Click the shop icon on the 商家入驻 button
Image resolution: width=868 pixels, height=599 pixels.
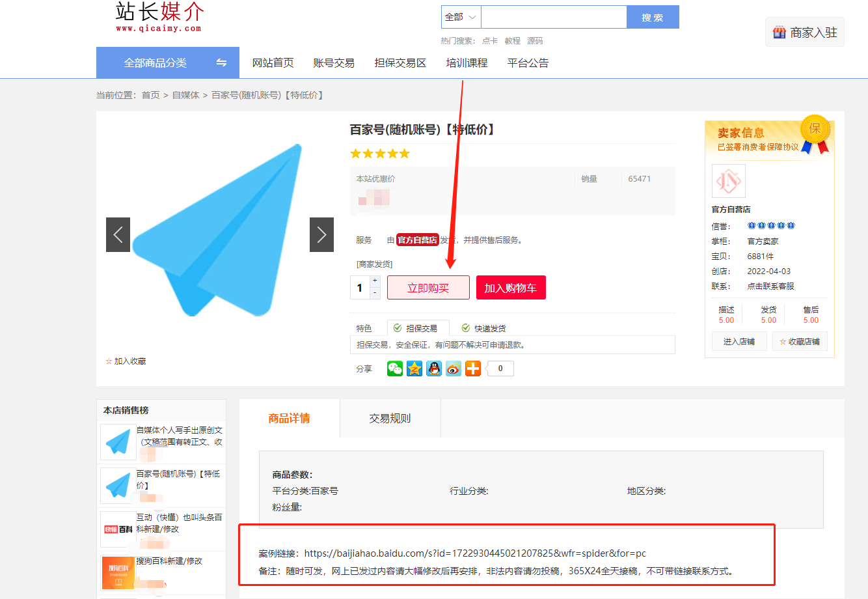click(x=779, y=33)
